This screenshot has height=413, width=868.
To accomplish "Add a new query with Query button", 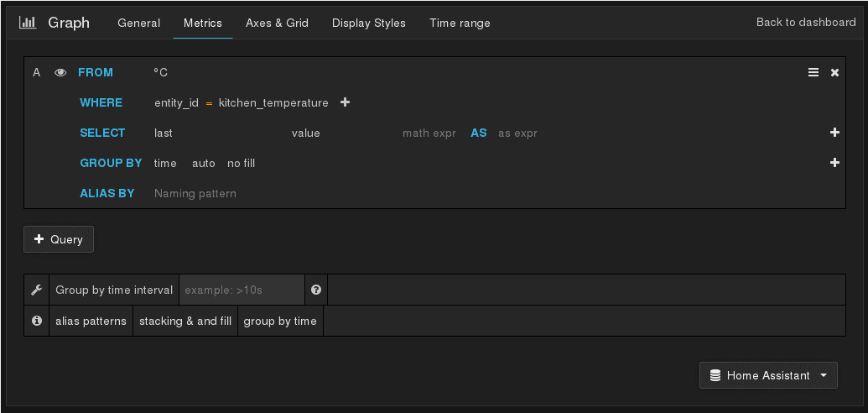I will [x=59, y=239].
